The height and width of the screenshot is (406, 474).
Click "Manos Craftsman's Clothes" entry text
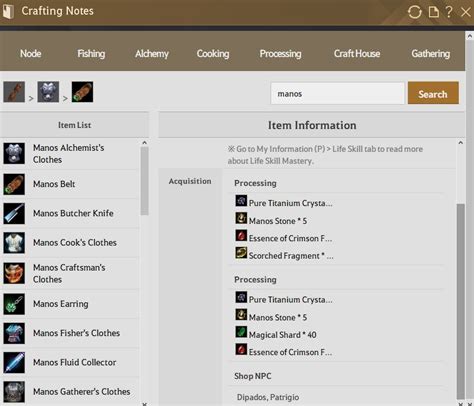69,273
